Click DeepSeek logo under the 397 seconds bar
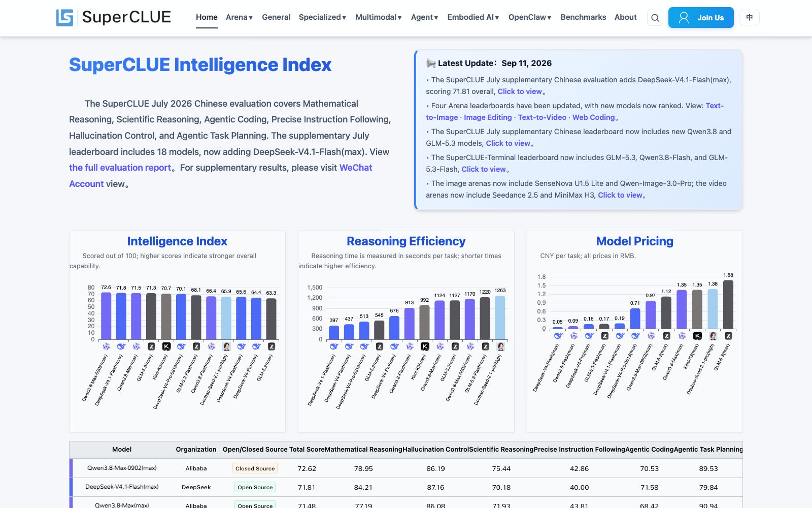812x508 pixels. [334, 346]
